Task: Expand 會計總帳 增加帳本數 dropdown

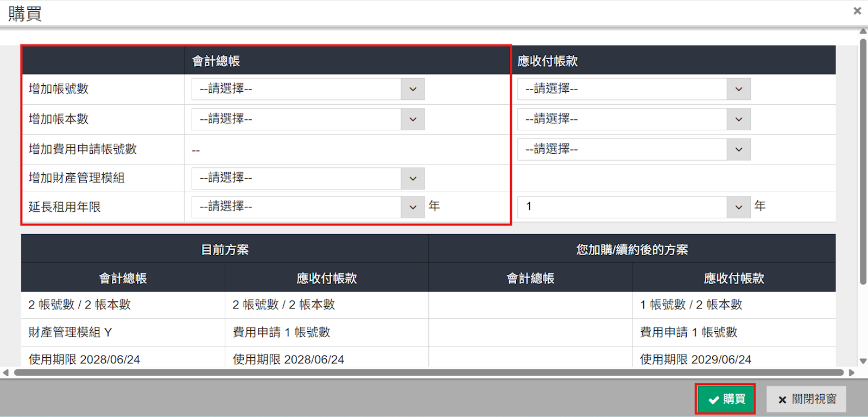Action: [308, 119]
